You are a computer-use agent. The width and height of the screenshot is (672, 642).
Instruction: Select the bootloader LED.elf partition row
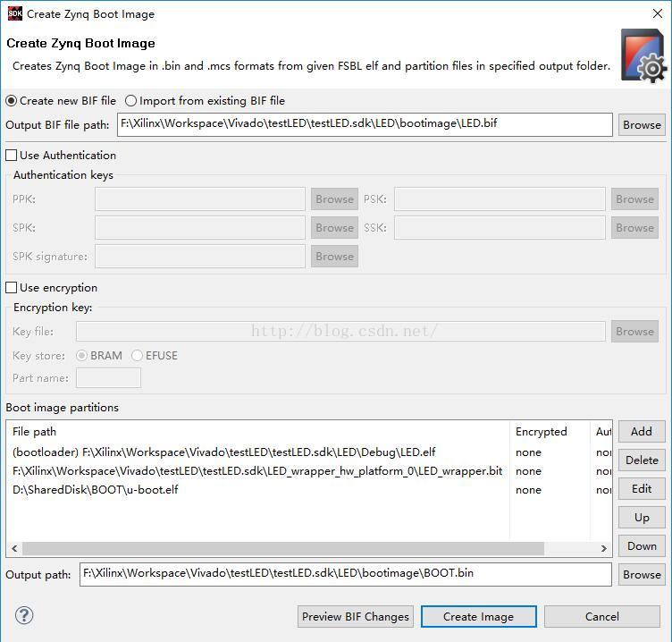[309, 452]
